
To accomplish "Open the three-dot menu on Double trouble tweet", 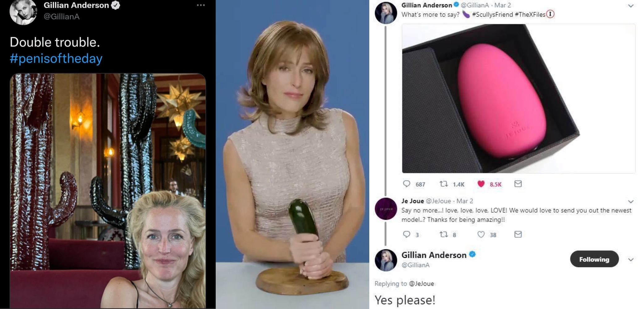I will click(201, 5).
